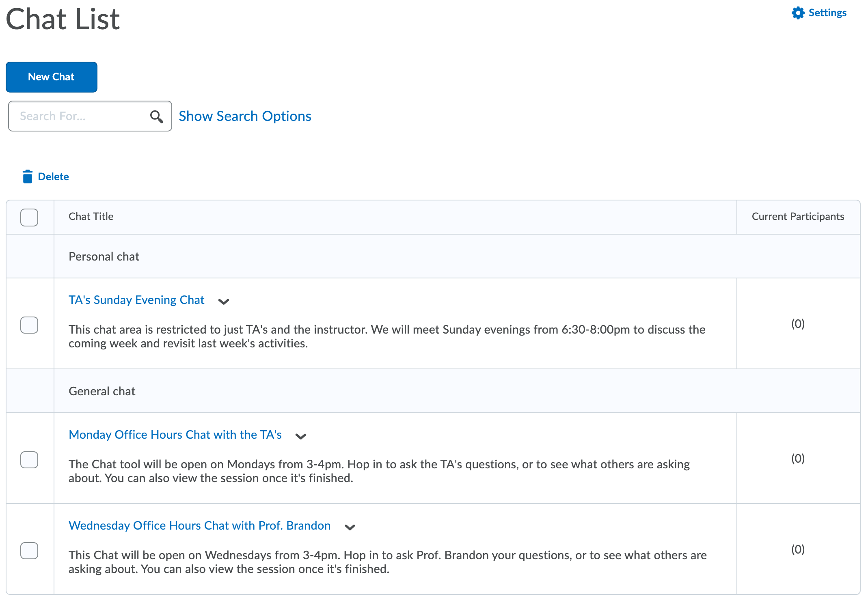This screenshot has height=599, width=868.
Task: Click the General chat group row
Action: pyautogui.click(x=433, y=391)
